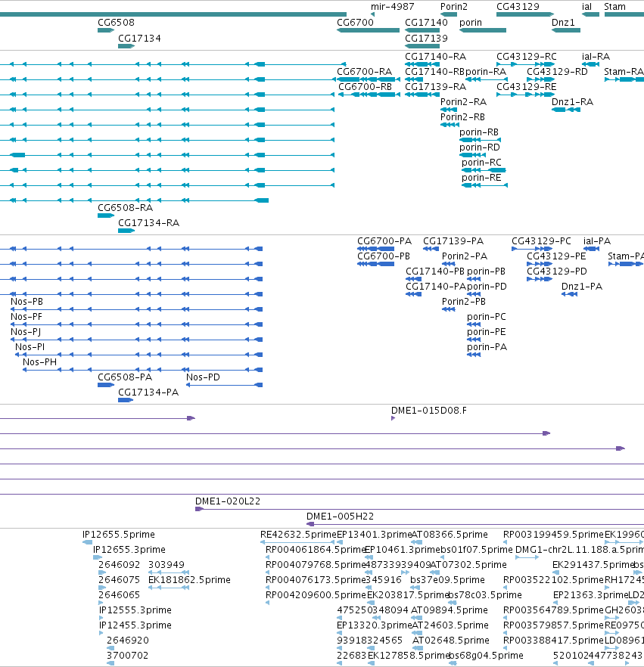
Task: Click the AT07302.5prime EST label
Action: (x=468, y=565)
